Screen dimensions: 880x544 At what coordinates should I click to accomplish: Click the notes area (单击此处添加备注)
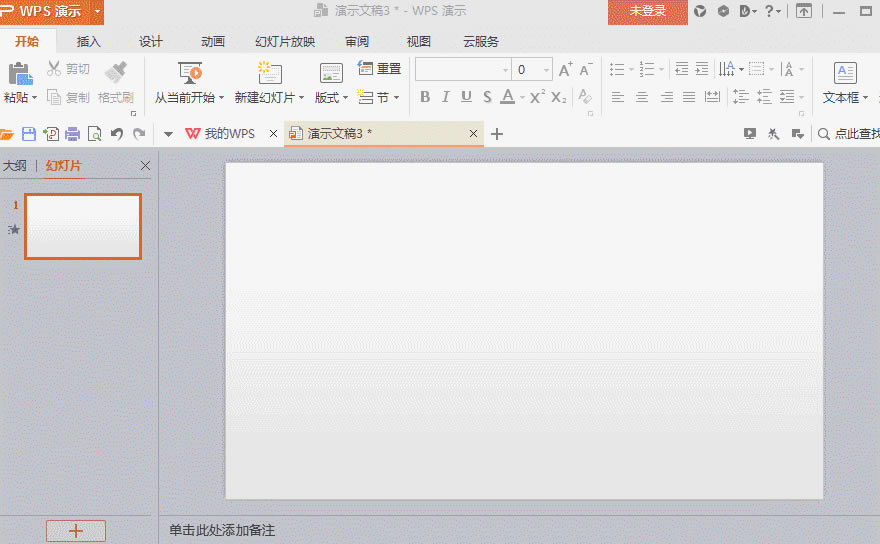point(222,530)
